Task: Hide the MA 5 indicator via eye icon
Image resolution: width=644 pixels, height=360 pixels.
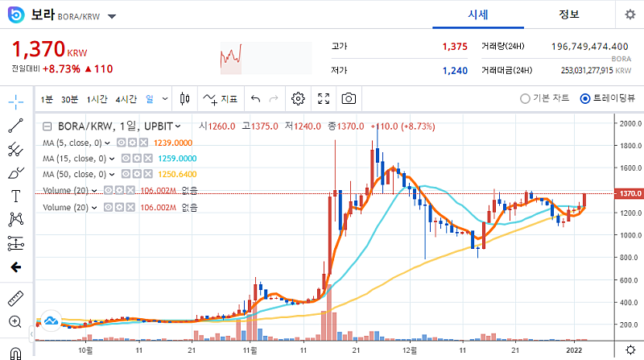Action: [x=122, y=143]
